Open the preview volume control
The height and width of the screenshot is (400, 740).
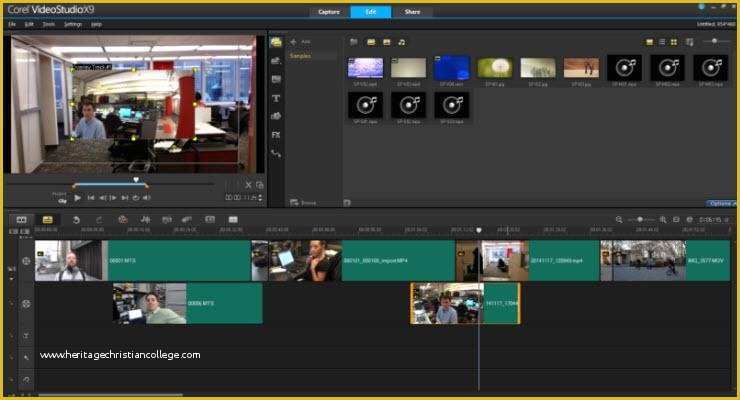147,198
